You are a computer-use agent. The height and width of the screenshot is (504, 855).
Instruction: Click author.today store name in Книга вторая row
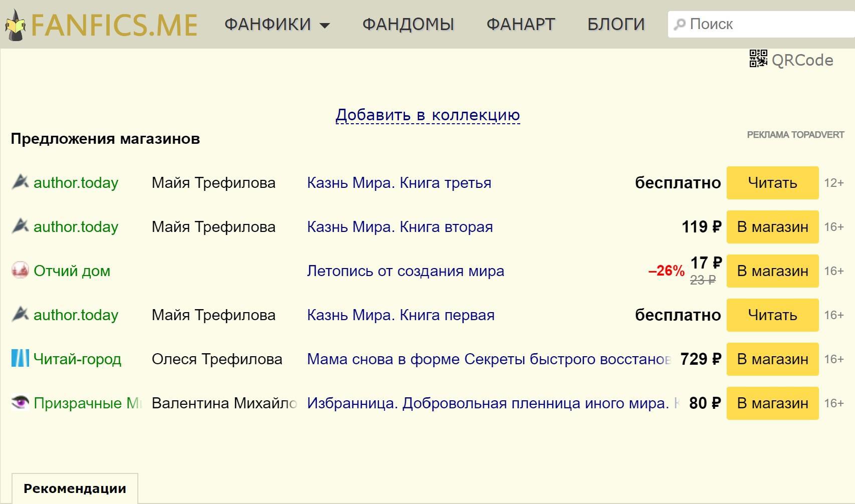76,227
